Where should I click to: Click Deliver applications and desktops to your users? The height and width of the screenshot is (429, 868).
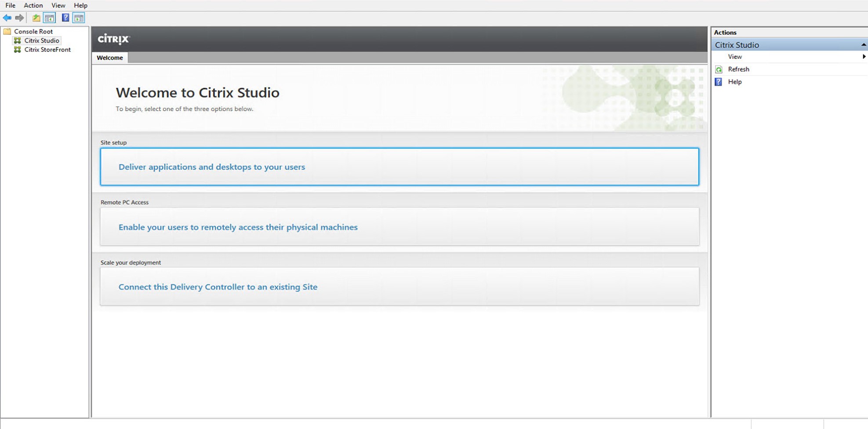coord(399,167)
